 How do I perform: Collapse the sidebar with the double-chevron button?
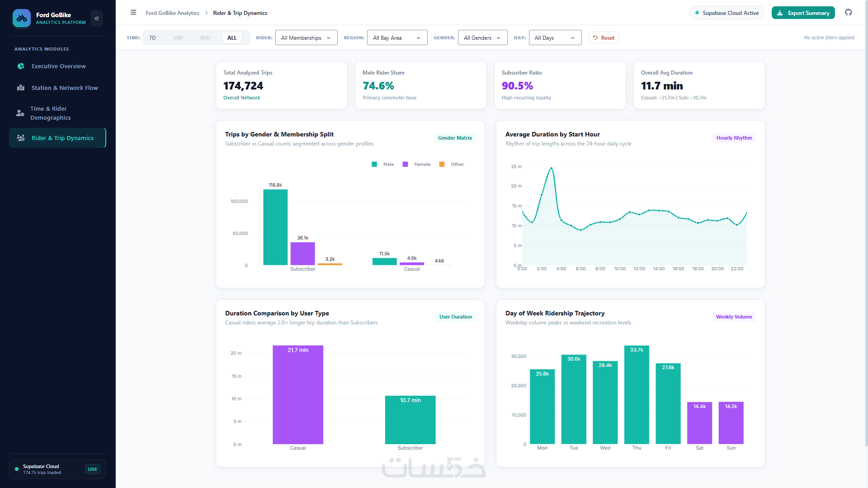(x=97, y=19)
